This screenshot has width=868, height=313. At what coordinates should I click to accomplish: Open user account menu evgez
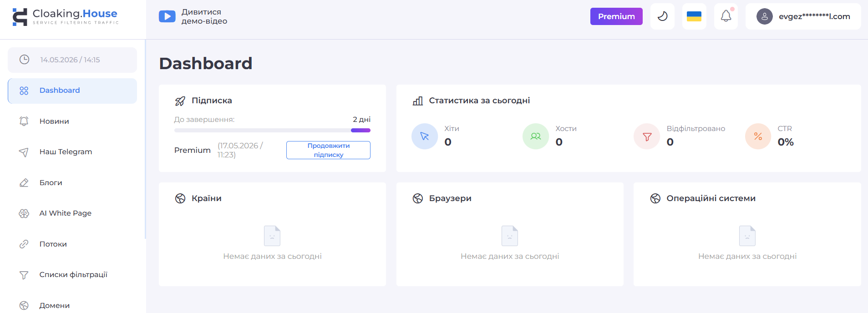(803, 16)
